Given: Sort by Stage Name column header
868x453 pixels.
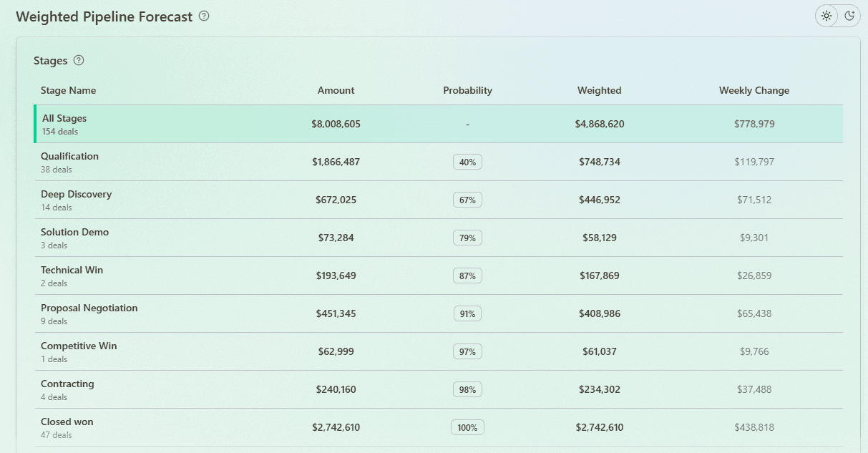Looking at the screenshot, I should tap(68, 90).
